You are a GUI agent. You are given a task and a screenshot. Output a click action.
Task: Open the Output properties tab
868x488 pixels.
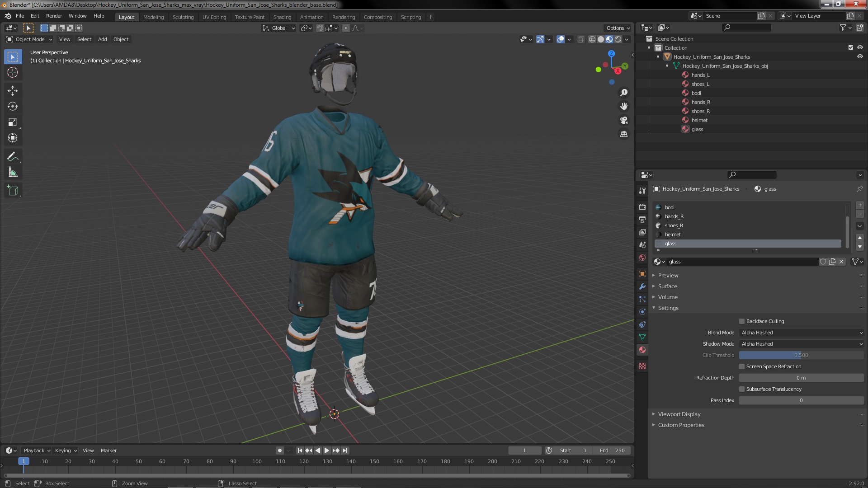tap(642, 219)
